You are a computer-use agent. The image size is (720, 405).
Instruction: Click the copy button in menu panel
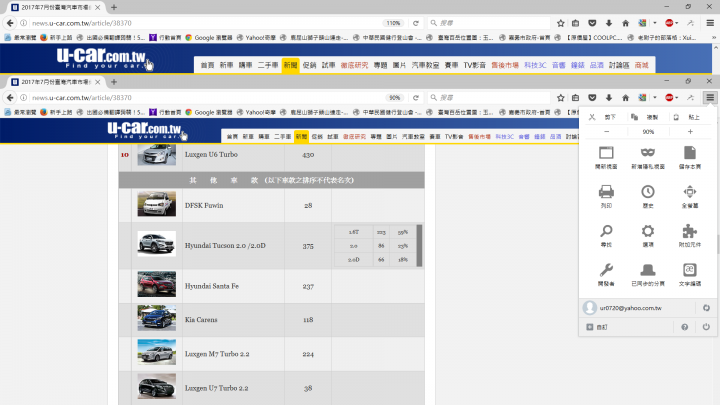click(645, 117)
